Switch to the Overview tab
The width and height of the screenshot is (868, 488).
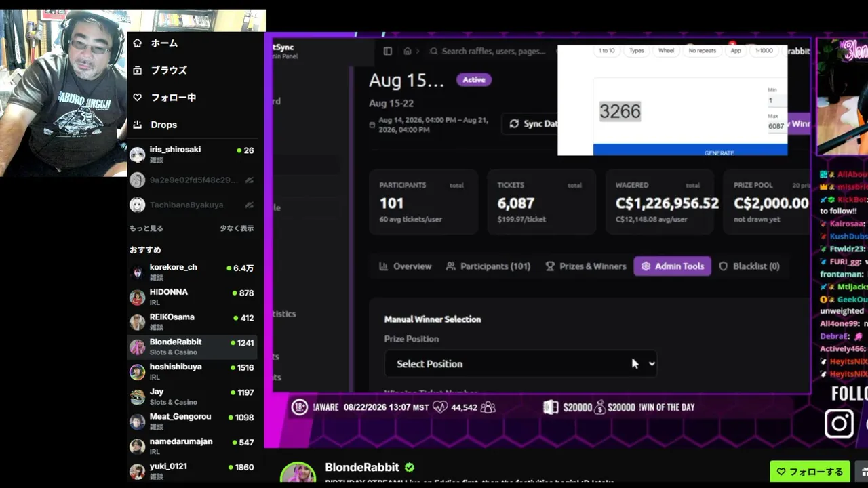click(405, 266)
